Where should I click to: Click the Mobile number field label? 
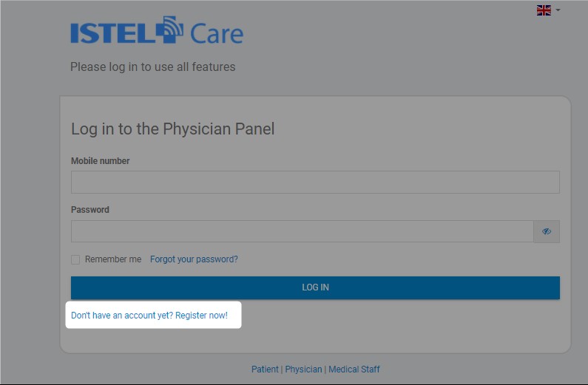point(100,161)
